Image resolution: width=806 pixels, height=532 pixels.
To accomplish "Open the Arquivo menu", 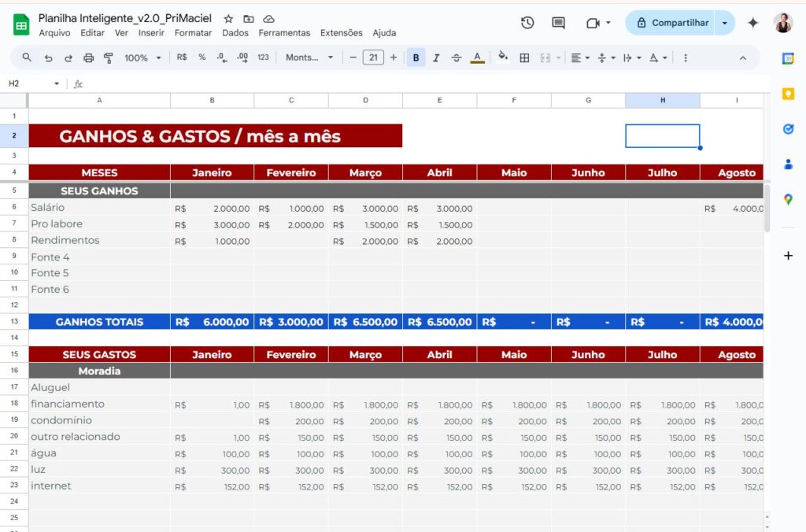I will pyautogui.click(x=54, y=33).
